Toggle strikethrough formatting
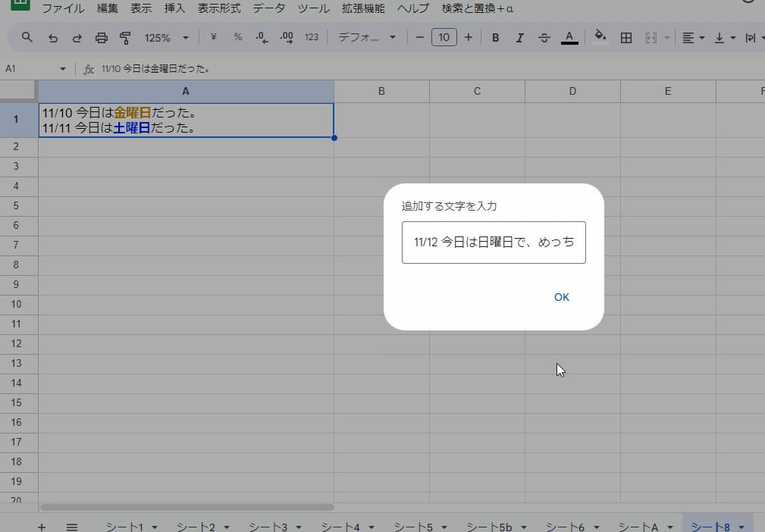Image resolution: width=765 pixels, height=532 pixels. click(544, 38)
